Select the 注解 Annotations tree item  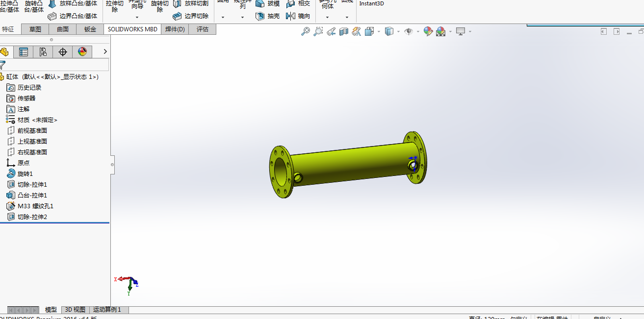click(18, 109)
